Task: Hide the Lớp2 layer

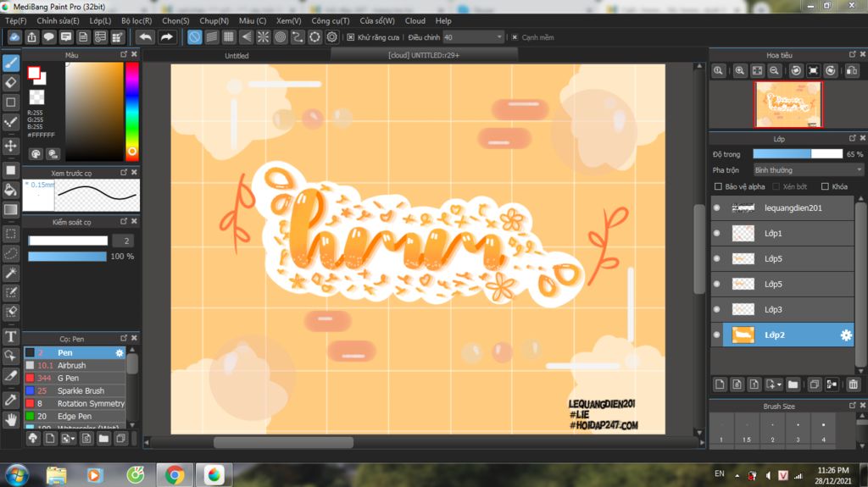Action: [717, 335]
